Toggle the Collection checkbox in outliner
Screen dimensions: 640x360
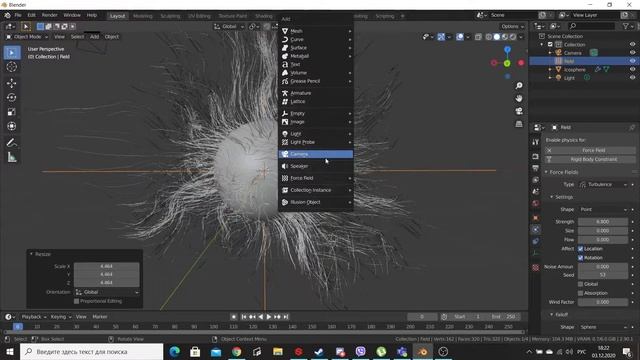pos(550,44)
